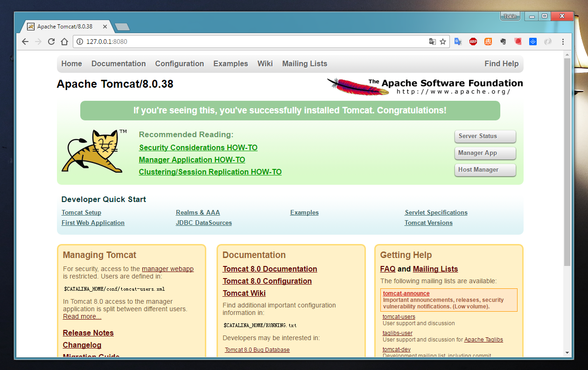Click the address bar URL field
This screenshot has width=588, height=370.
point(252,42)
